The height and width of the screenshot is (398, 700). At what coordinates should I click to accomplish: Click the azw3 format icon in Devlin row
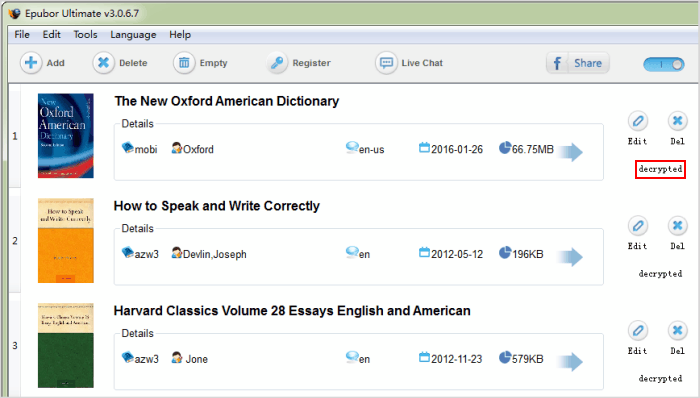click(x=128, y=253)
